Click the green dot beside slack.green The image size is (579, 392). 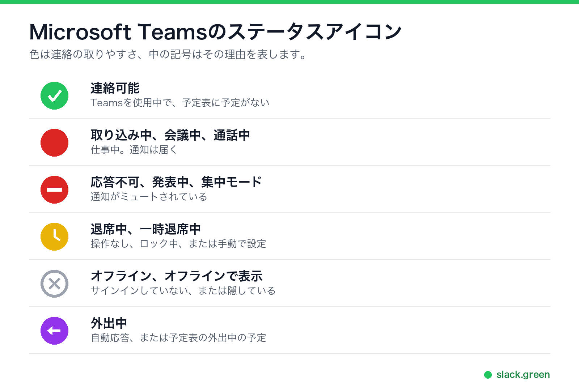click(488, 375)
